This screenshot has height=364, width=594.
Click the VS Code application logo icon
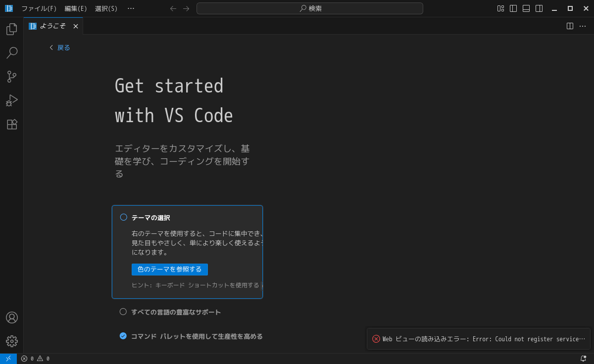(9, 8)
